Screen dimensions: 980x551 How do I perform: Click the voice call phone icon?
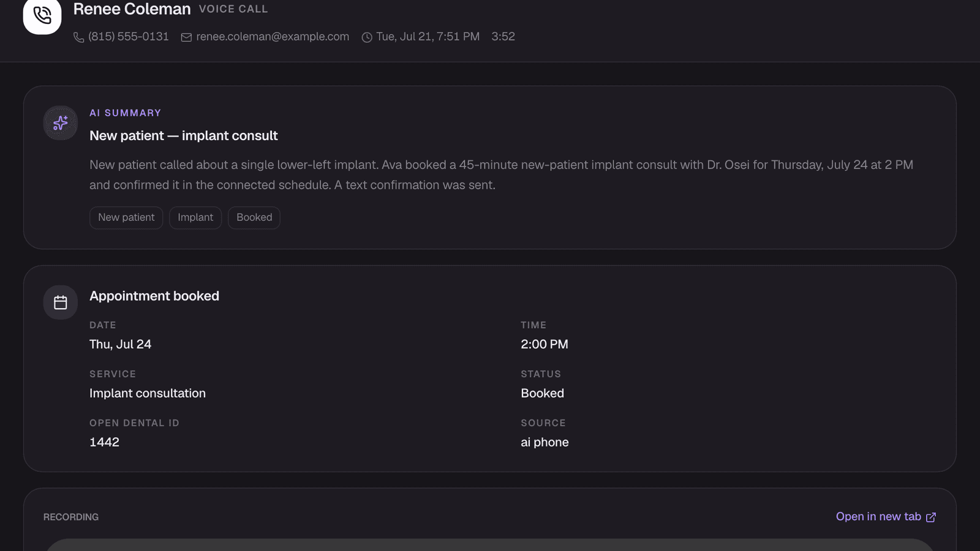42,15
